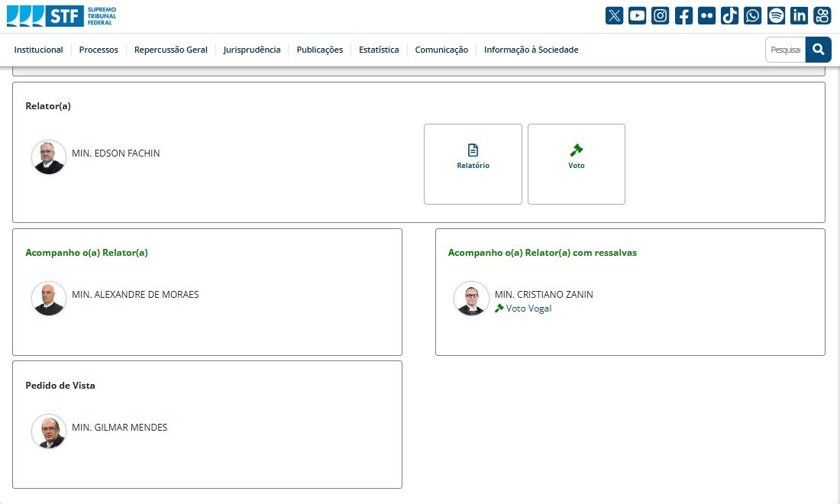Open the STF YouTube channel icon
The width and height of the screenshot is (840, 504).
pos(638,15)
